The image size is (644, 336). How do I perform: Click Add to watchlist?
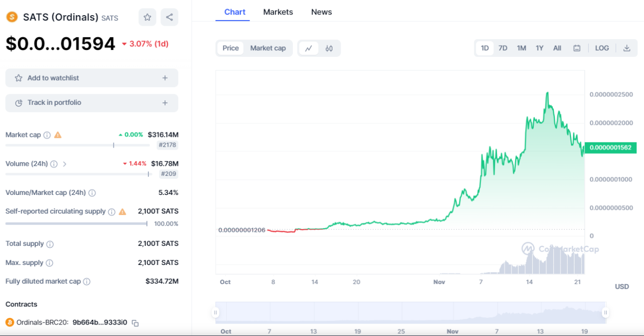[92, 78]
